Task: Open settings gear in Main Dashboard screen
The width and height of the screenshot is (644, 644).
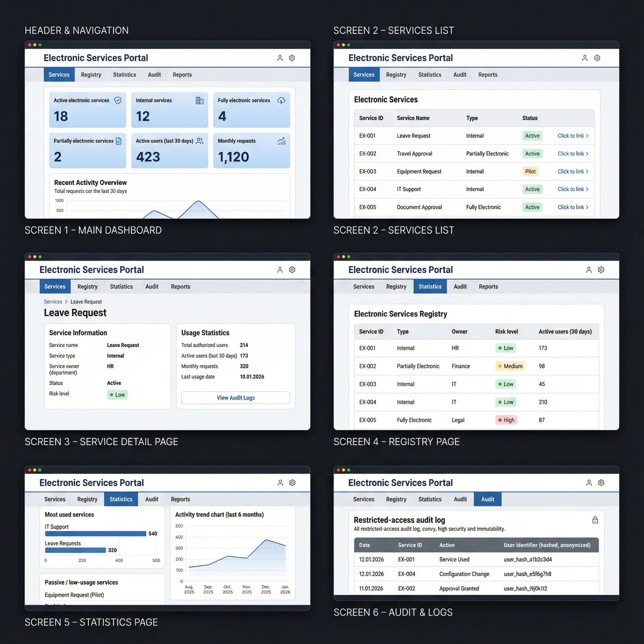Action: pyautogui.click(x=292, y=58)
